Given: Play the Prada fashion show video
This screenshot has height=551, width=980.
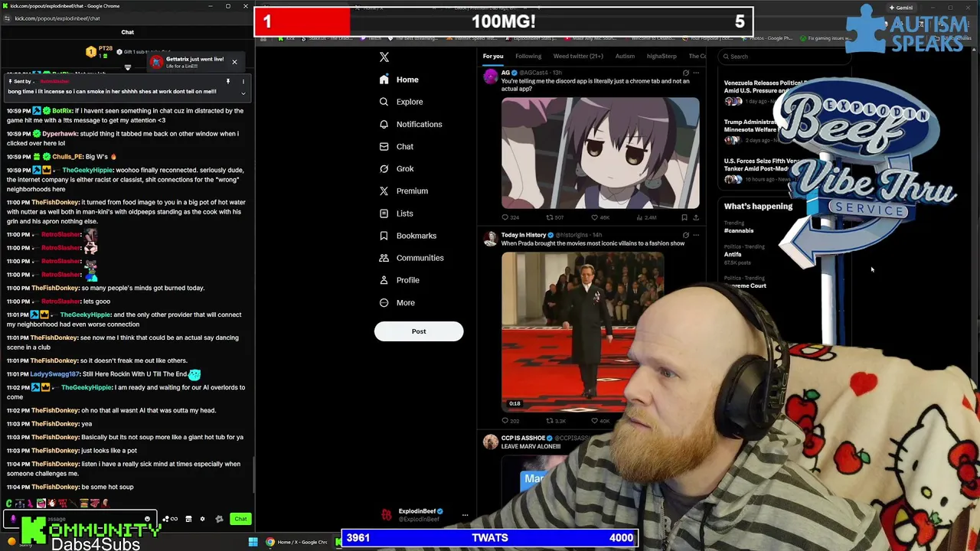Looking at the screenshot, I should pos(583,331).
